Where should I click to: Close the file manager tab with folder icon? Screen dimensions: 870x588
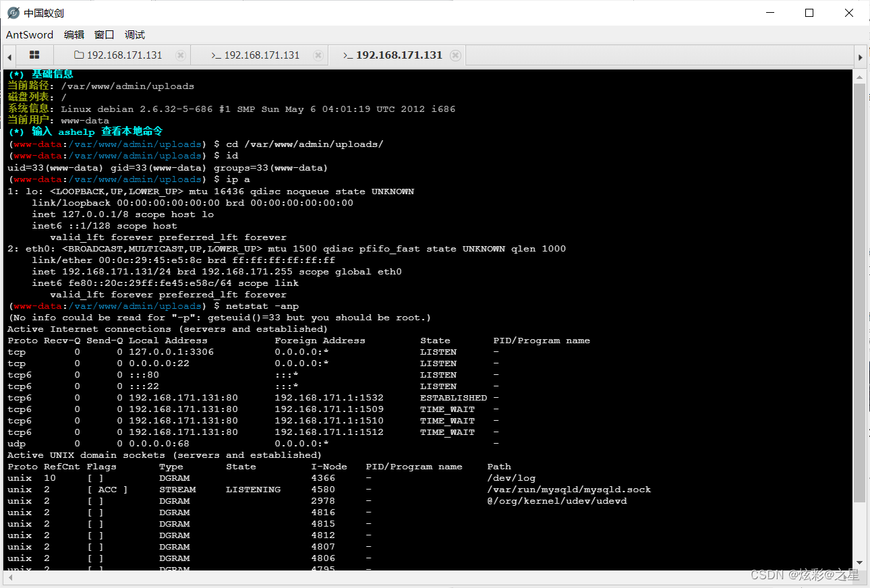pos(181,55)
